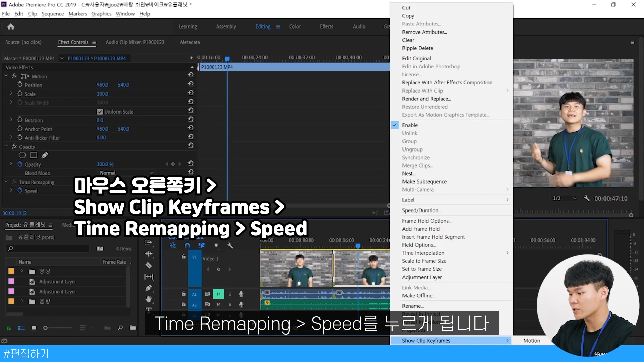Click the Home icon in workspace bar
The height and width of the screenshot is (362, 644).
click(11, 27)
